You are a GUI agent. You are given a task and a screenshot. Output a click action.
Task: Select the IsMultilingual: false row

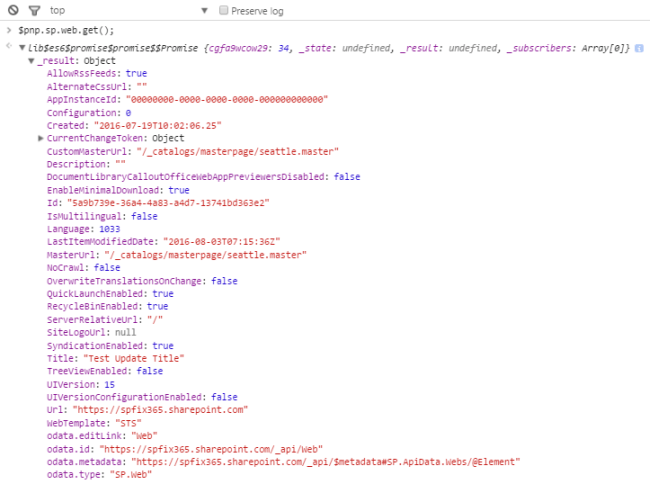tap(102, 216)
